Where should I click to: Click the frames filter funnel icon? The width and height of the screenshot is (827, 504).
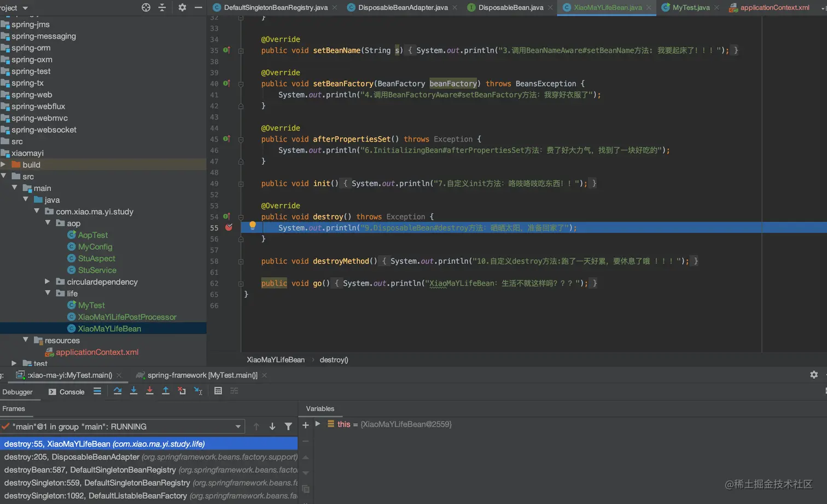click(x=288, y=426)
